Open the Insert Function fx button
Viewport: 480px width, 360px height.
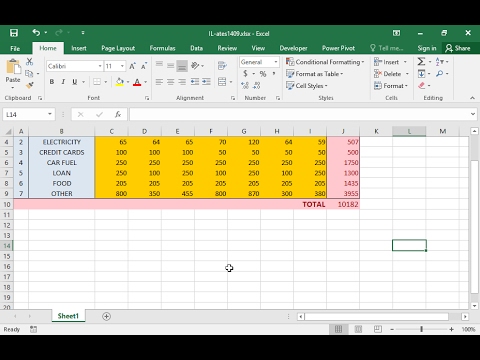[118, 114]
